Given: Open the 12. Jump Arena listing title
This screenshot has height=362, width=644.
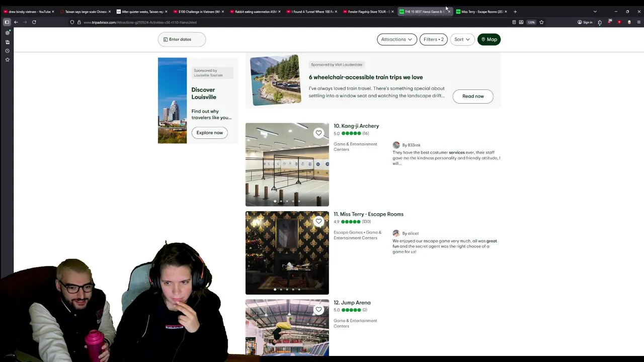Looking at the screenshot, I should pos(352,303).
